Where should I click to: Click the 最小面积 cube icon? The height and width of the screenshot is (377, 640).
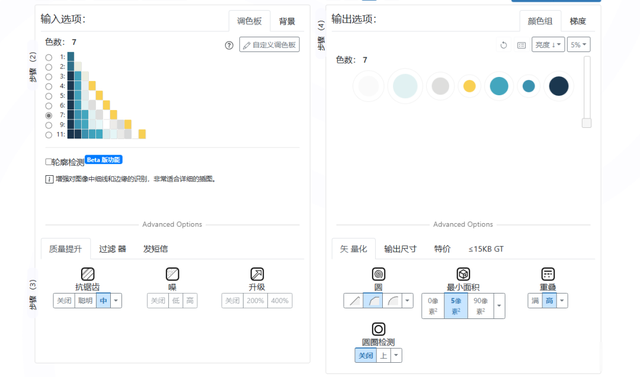tap(463, 274)
